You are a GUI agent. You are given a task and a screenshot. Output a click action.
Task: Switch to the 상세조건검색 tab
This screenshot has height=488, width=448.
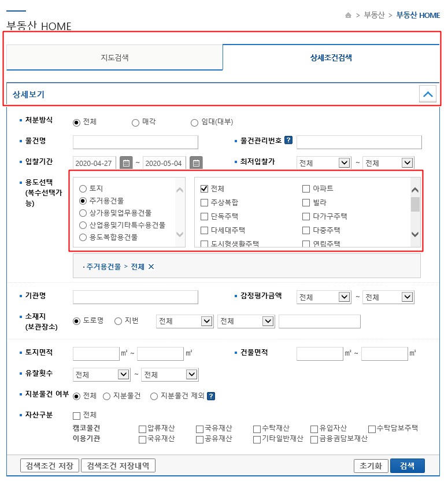[331, 58]
